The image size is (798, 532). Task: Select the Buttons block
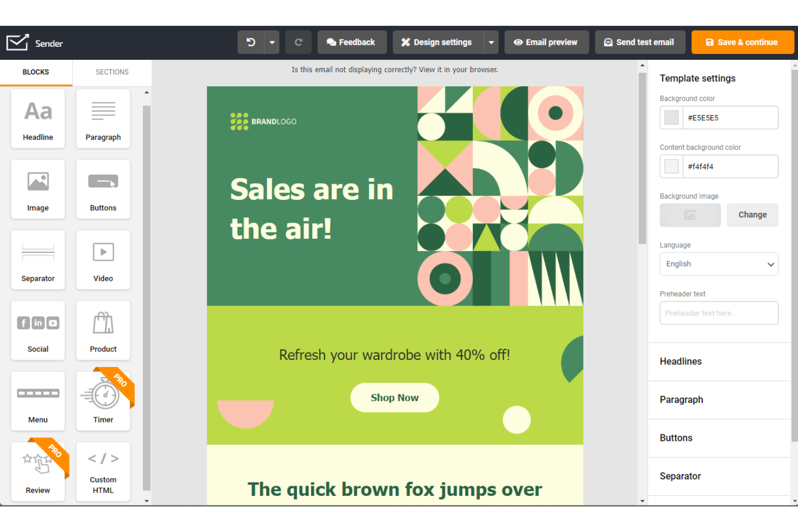[103, 189]
